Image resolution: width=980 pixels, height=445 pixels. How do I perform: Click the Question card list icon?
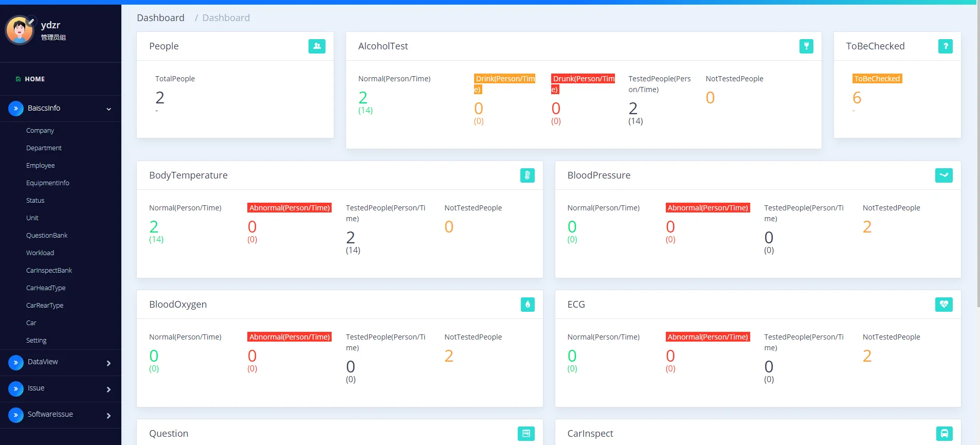[x=526, y=434]
